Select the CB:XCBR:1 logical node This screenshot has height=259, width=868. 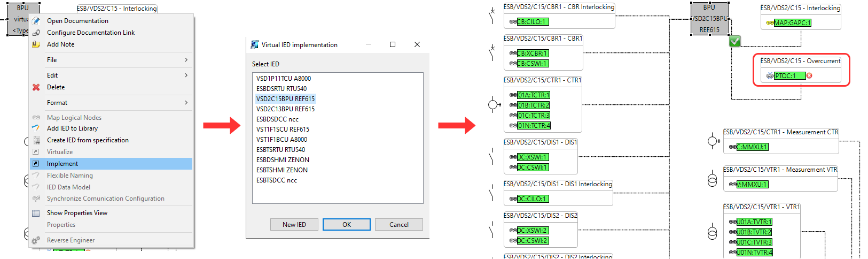coord(533,54)
